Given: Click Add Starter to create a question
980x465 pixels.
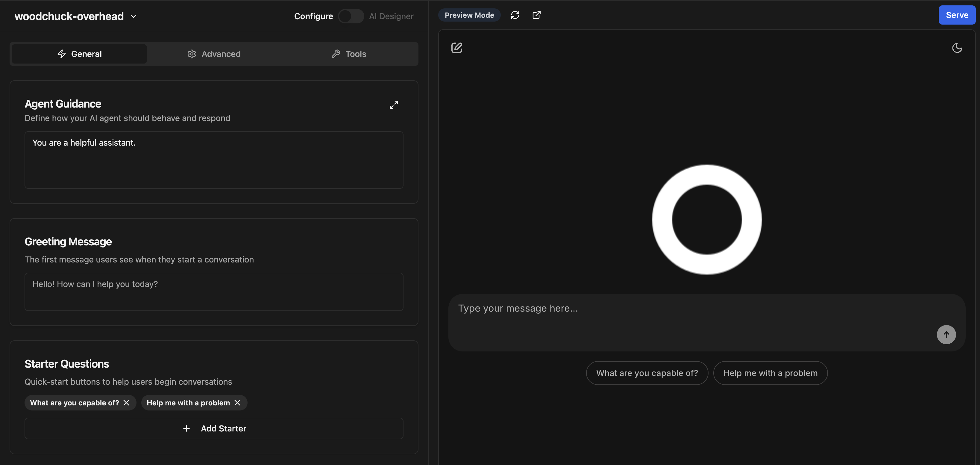Looking at the screenshot, I should (x=214, y=428).
